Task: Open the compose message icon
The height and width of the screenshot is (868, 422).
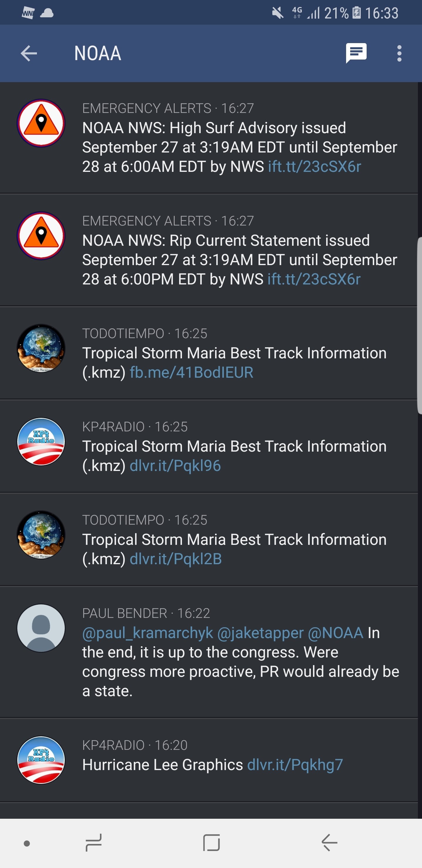Action: click(356, 53)
